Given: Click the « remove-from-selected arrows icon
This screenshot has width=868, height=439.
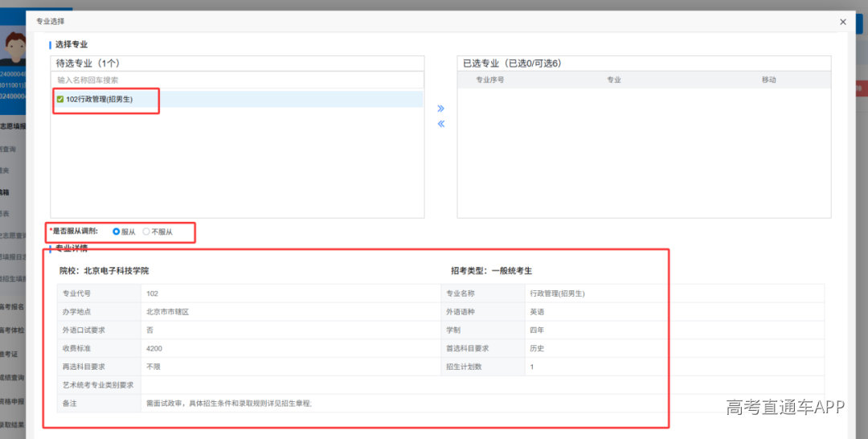Looking at the screenshot, I should tap(440, 124).
